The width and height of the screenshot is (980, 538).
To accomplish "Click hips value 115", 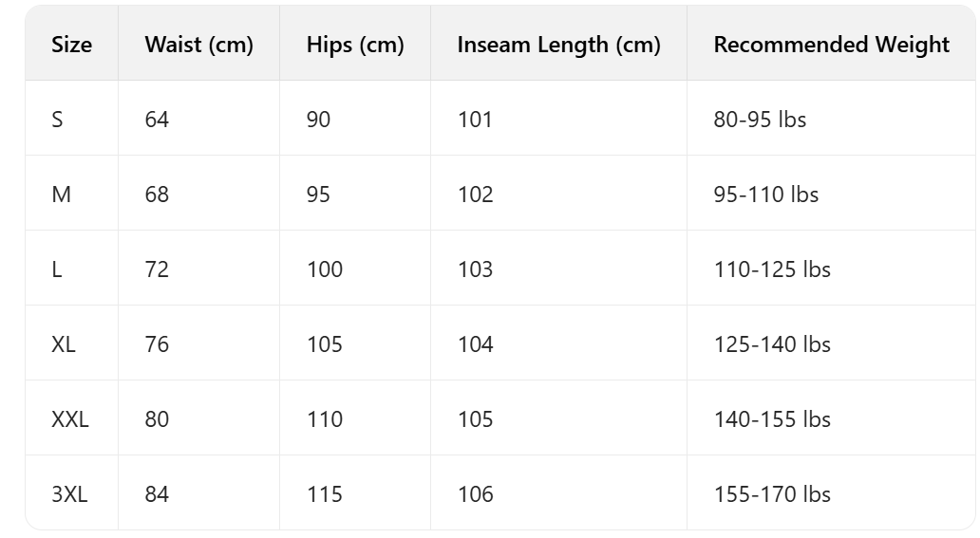I will [324, 494].
